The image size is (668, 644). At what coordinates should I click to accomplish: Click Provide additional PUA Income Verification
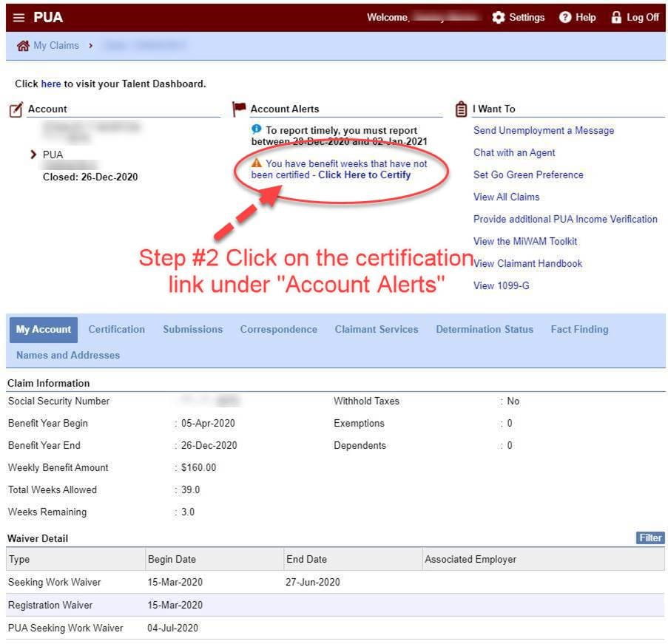pos(565,219)
